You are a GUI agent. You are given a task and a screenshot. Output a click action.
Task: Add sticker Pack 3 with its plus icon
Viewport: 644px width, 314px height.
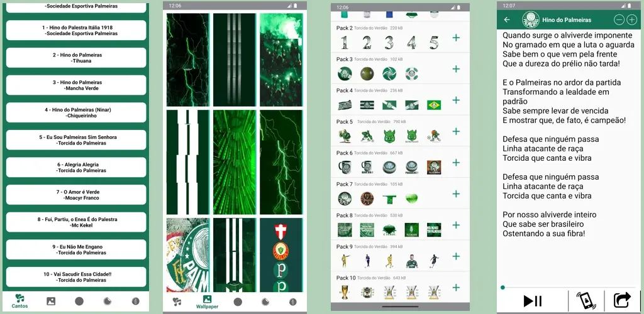pyautogui.click(x=456, y=69)
